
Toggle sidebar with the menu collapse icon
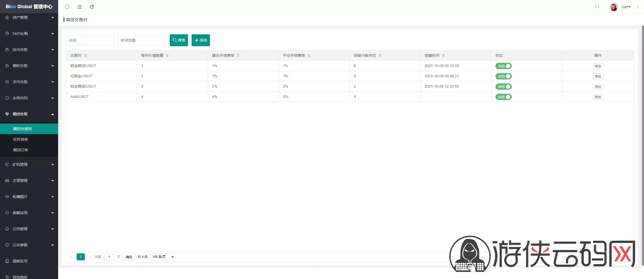tap(80, 7)
